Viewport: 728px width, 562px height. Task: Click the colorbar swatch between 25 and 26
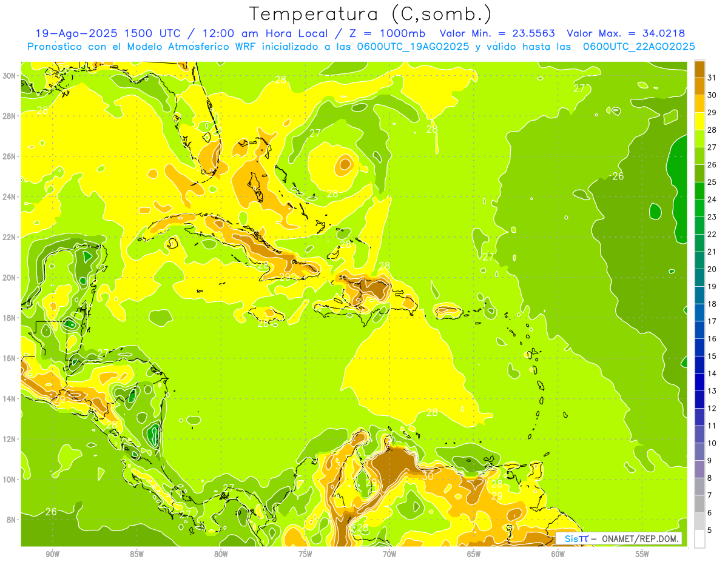pyautogui.click(x=699, y=173)
